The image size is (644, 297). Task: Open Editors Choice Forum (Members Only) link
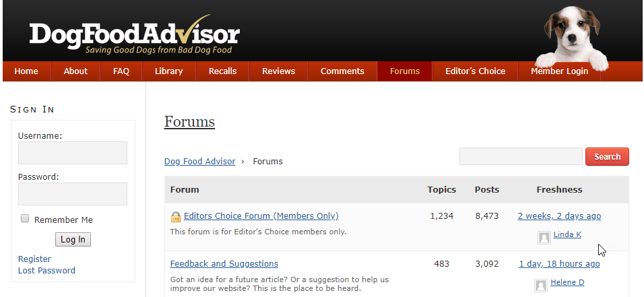pyautogui.click(x=261, y=216)
